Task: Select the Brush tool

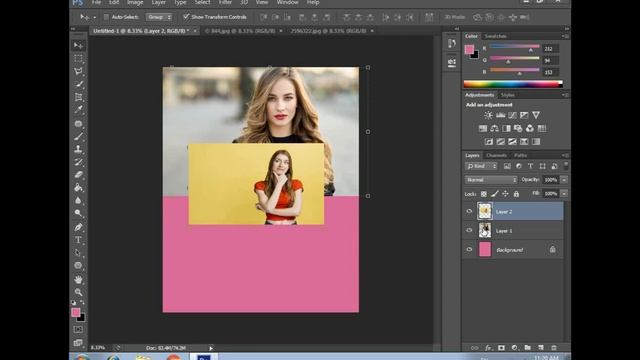Action: (x=78, y=136)
